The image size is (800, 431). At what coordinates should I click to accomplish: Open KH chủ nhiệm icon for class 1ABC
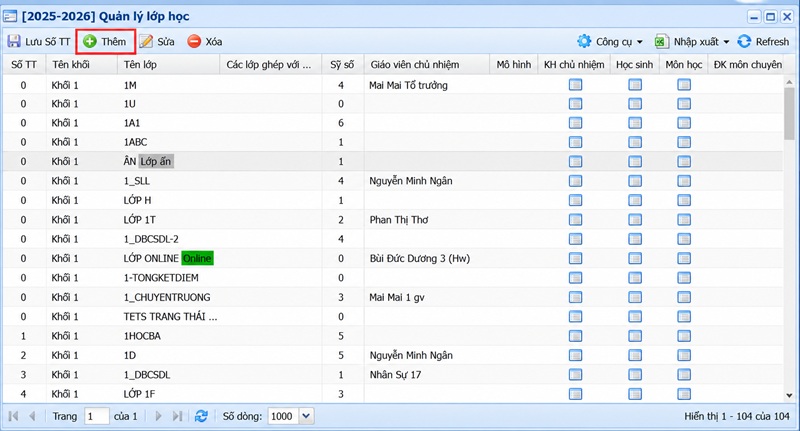tap(575, 142)
